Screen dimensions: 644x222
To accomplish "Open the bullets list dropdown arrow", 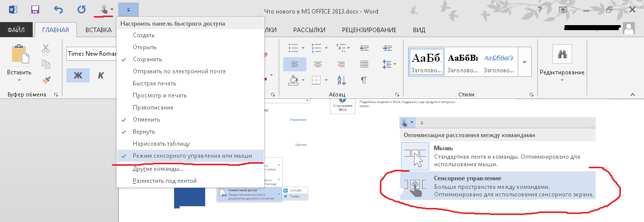I will pyautogui.click(x=303, y=48).
